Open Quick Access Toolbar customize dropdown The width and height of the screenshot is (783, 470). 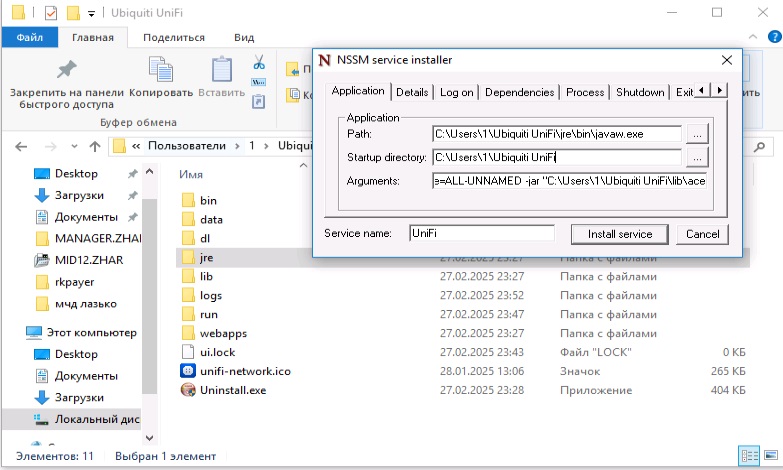(91, 13)
